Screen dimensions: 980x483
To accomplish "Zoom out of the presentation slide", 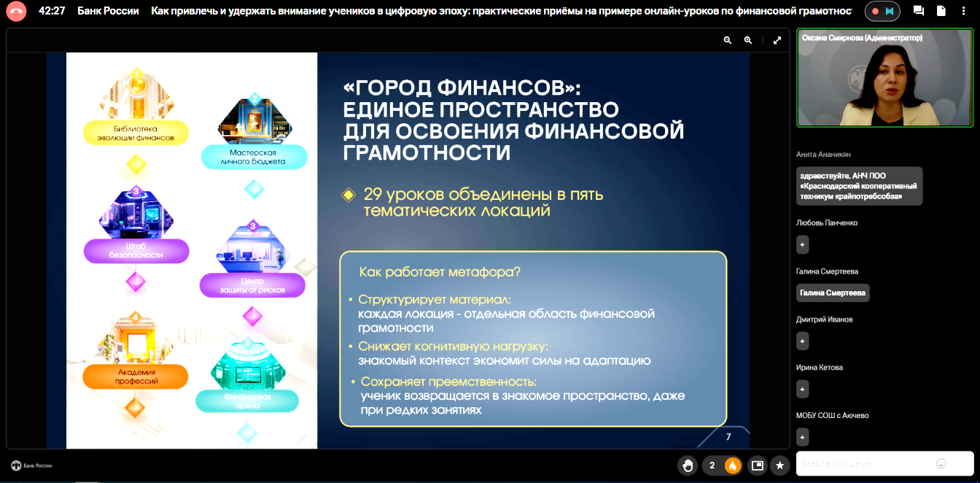I will 727,41.
